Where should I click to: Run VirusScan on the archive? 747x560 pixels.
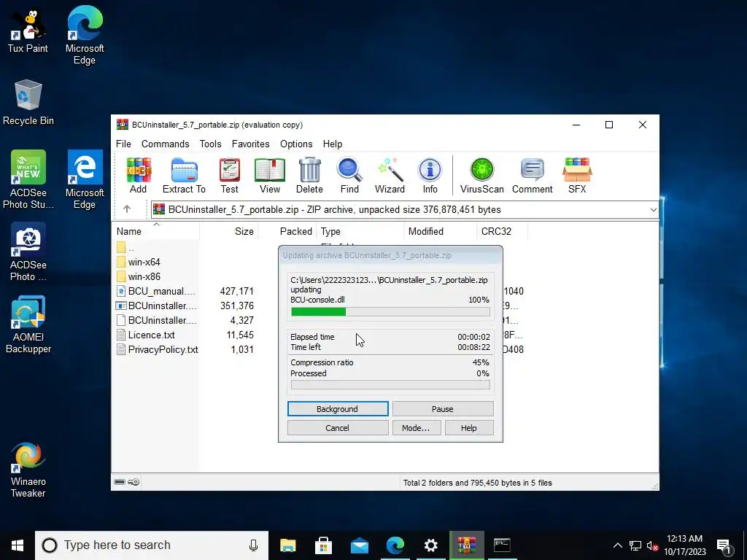pos(481,175)
